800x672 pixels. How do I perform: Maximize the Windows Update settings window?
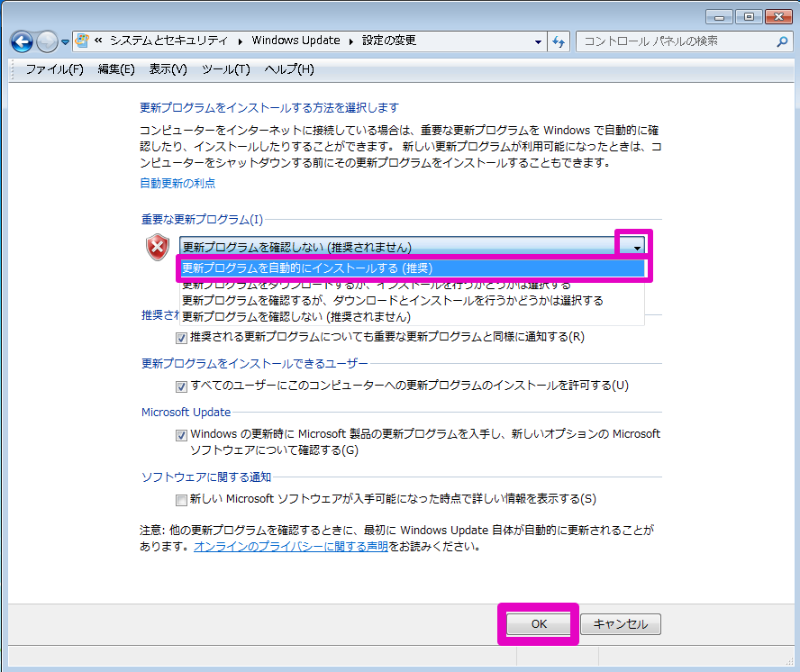click(x=749, y=17)
